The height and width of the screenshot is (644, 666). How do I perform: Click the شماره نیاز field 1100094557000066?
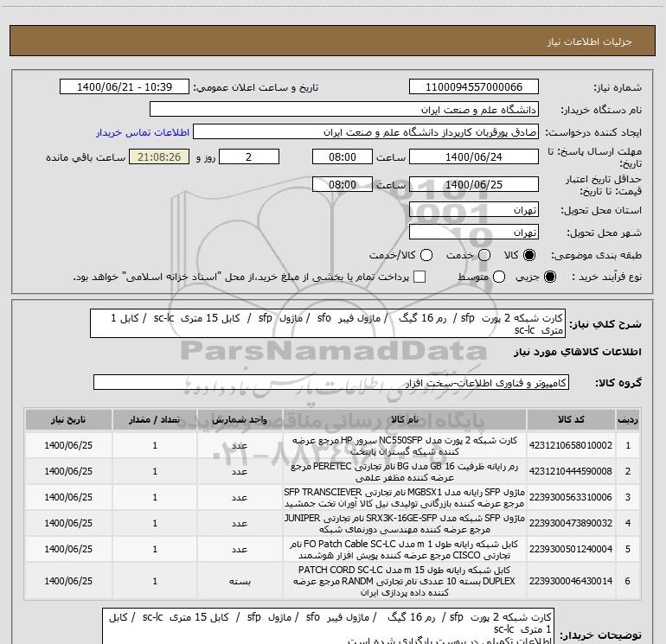pyautogui.click(x=474, y=86)
